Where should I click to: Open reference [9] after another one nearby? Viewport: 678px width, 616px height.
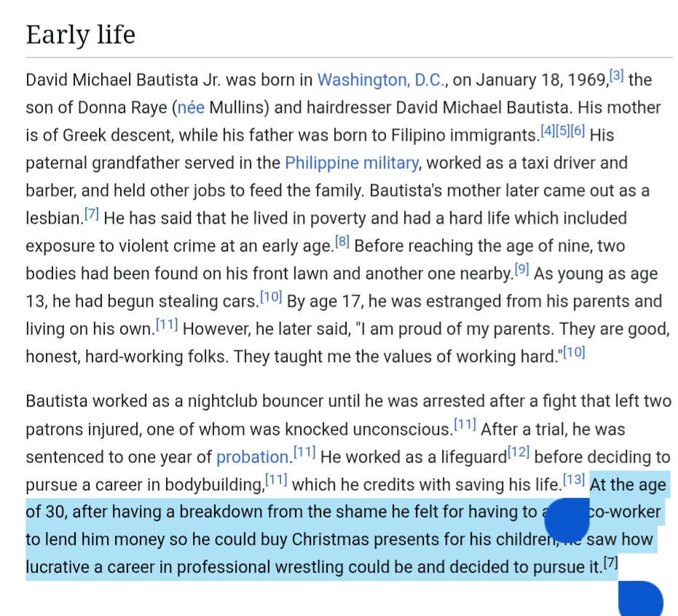click(521, 269)
